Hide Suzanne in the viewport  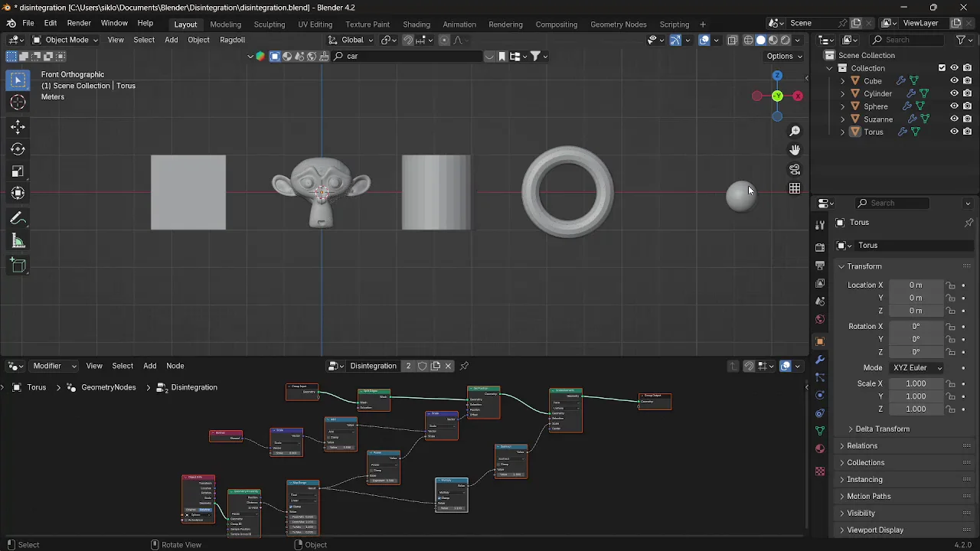coord(954,119)
